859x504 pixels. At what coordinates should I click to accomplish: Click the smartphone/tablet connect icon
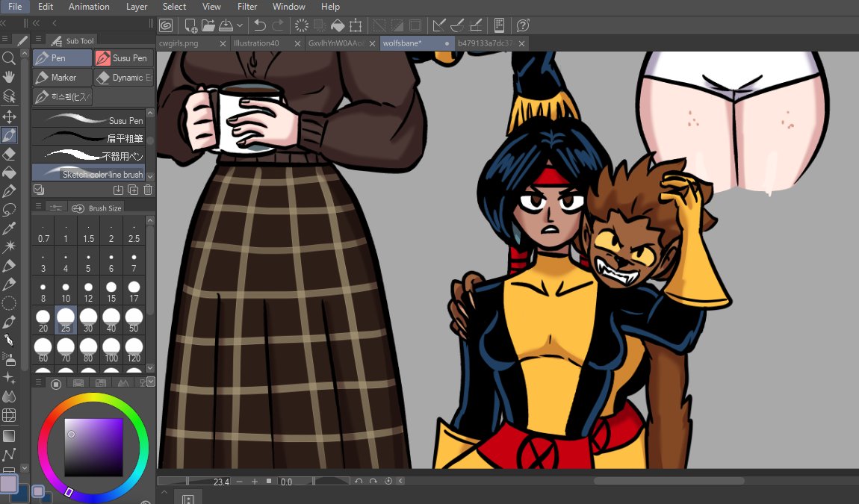click(x=499, y=25)
